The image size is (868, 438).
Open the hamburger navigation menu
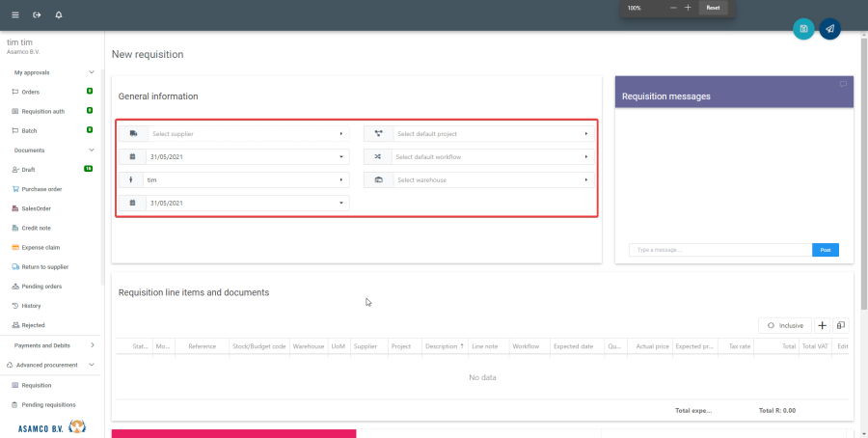pos(14,15)
